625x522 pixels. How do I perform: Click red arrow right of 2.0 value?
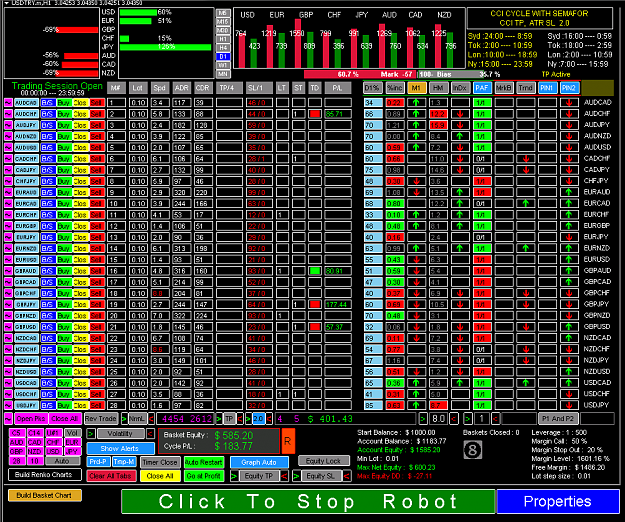click(269, 419)
